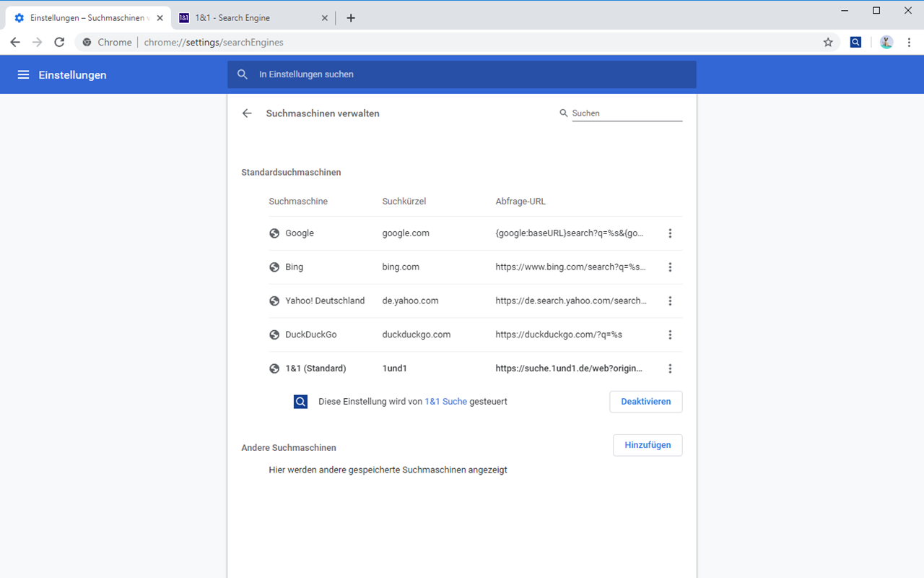Viewport: 924px width, 578px height.
Task: Click the browser forward arrow
Action: 38,42
